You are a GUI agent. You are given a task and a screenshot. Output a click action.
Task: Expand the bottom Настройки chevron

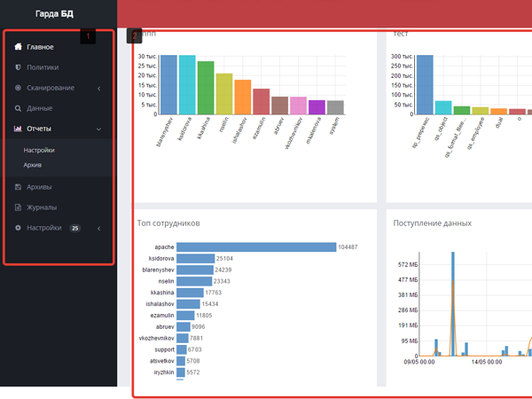click(x=99, y=229)
